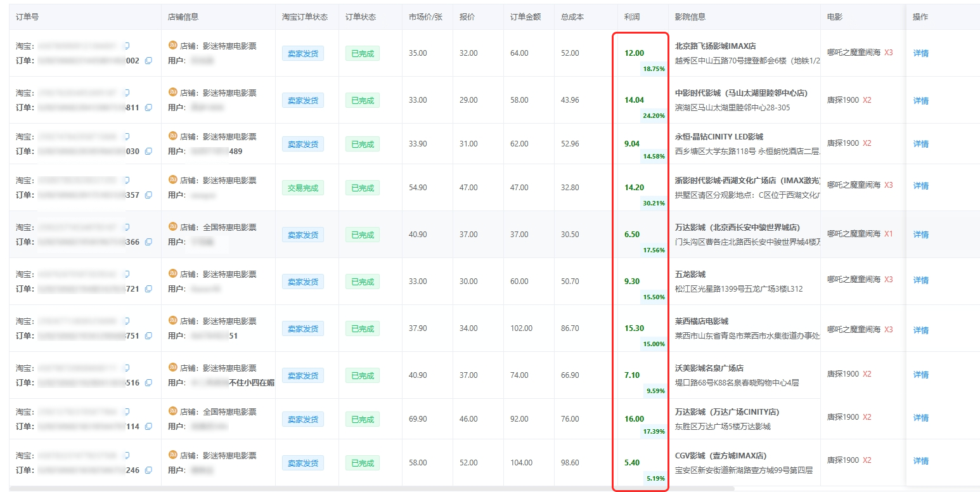Select 哪吒之魔童闹海 X1 movie cell
The height and width of the screenshot is (492, 980).
click(860, 234)
